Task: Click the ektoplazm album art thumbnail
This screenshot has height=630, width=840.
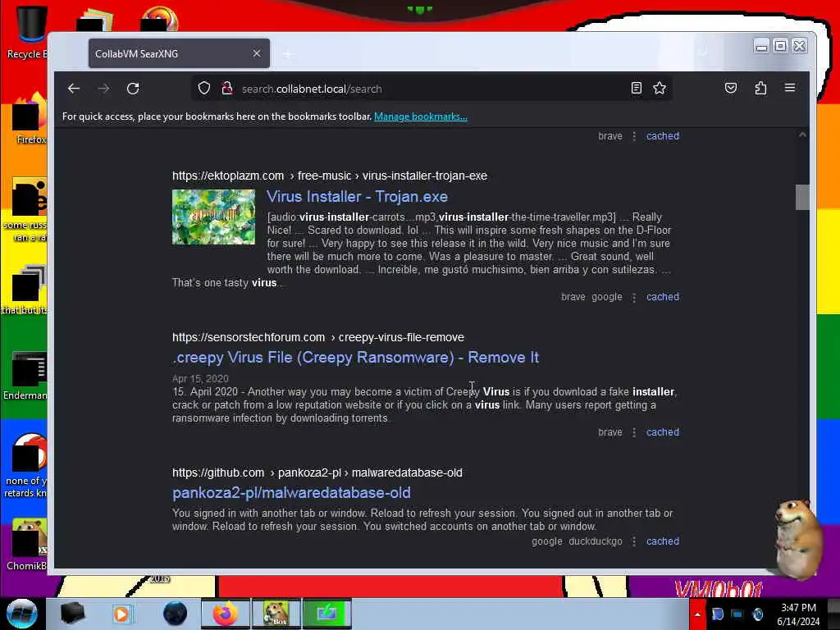Action: 213,217
